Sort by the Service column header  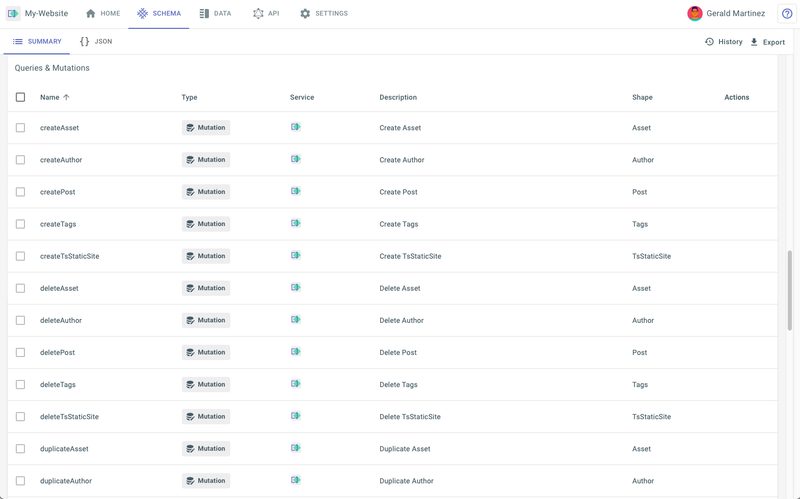click(x=302, y=97)
